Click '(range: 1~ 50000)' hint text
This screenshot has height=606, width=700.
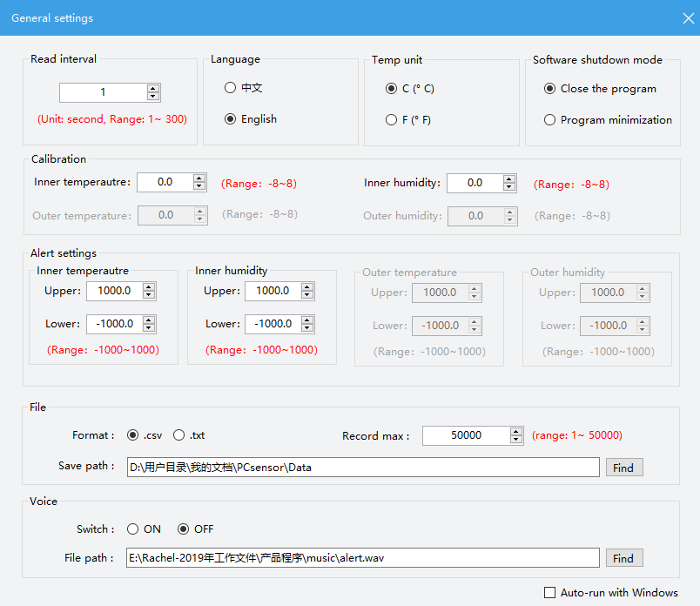click(576, 435)
